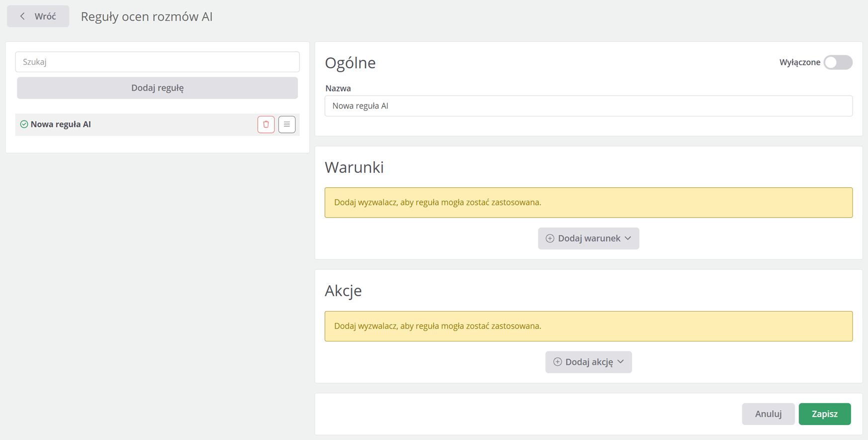The height and width of the screenshot is (440, 868).
Task: Select the Nowa reguła AI list row
Action: click(157, 124)
